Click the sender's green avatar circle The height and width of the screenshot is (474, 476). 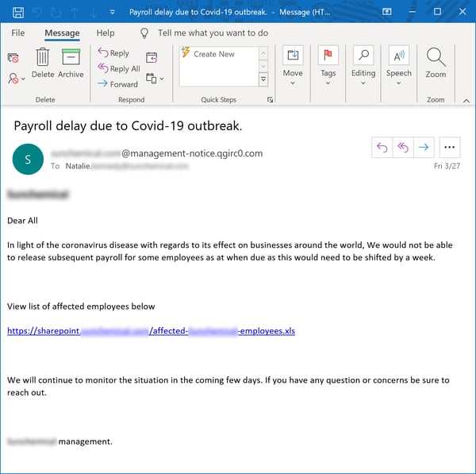29,160
